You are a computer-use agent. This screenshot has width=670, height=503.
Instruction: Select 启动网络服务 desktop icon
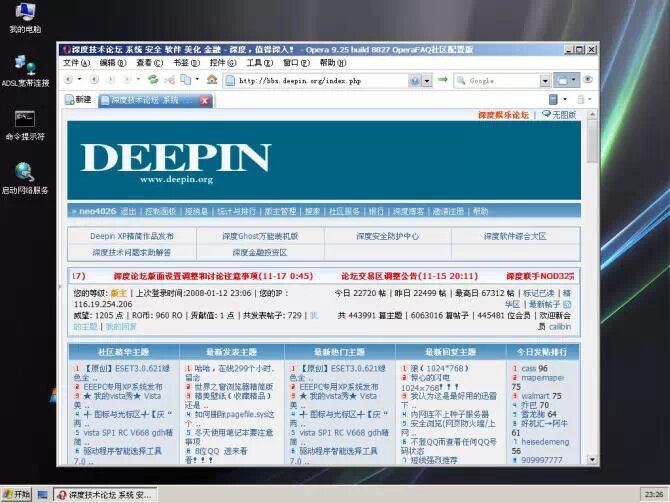(x=25, y=179)
